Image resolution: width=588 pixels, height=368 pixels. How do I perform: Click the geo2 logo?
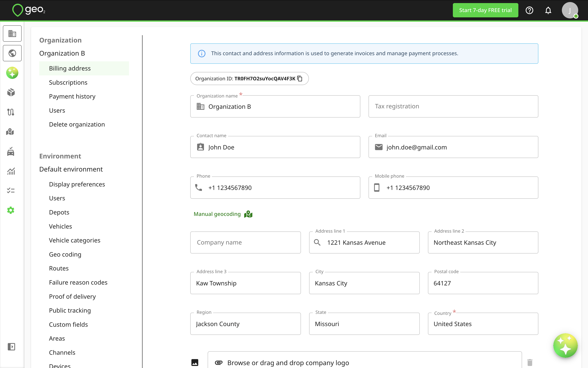pos(29,10)
